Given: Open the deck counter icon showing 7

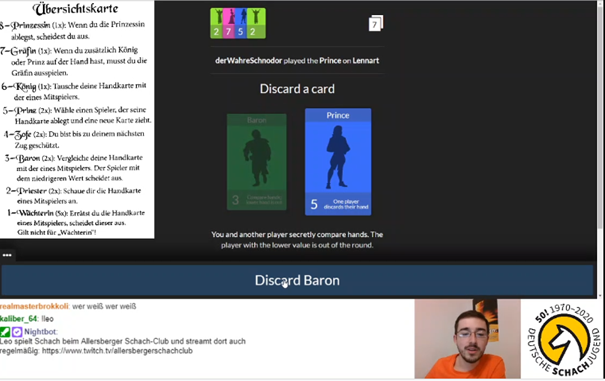Looking at the screenshot, I should (375, 24).
